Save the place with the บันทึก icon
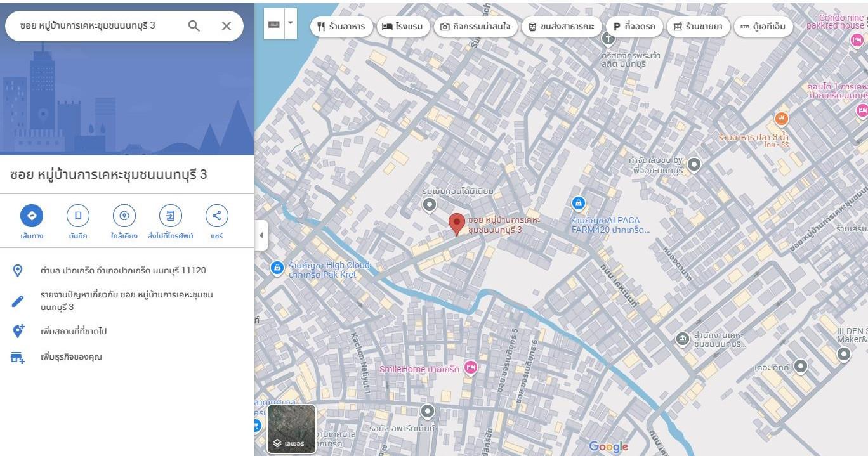The height and width of the screenshot is (456, 868). [x=78, y=216]
